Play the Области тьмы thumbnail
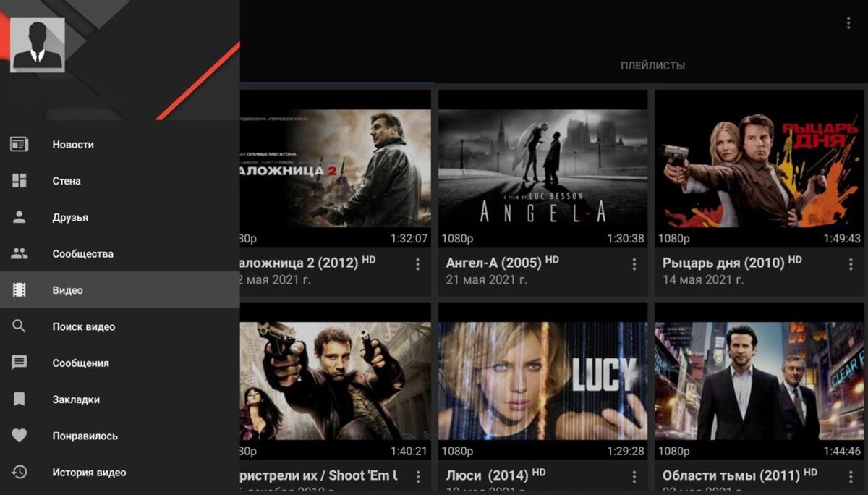 [759, 381]
